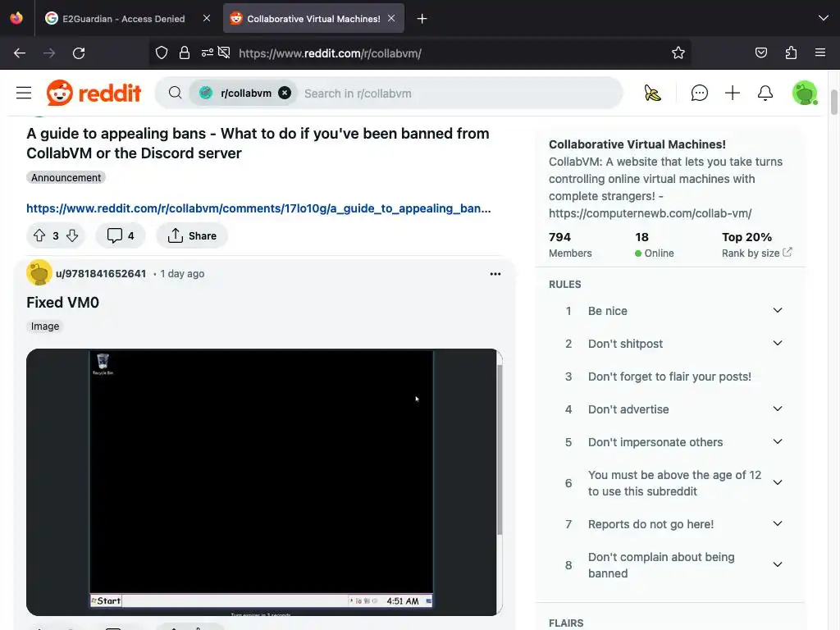This screenshot has height=630, width=840.
Task: Open the guide_to_appealing_ban reddit link
Action: 258,208
